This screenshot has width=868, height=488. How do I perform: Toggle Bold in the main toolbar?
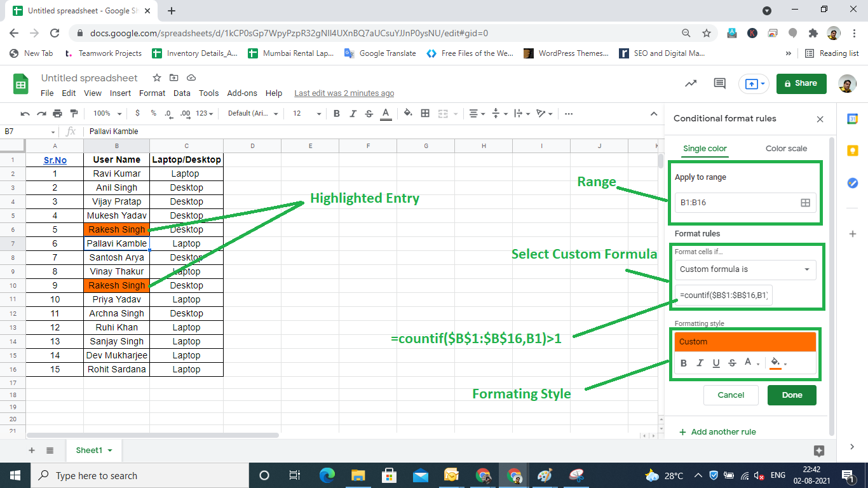[x=337, y=114]
